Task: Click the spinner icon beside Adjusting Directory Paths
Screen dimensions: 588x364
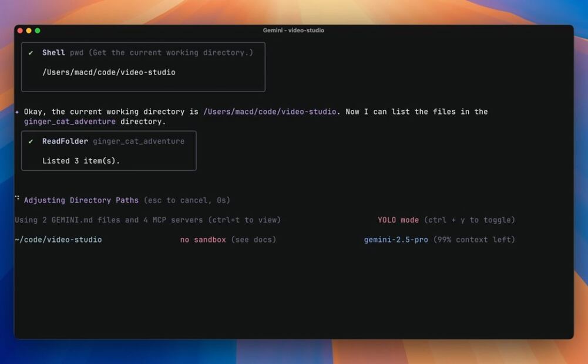Action: click(x=18, y=199)
